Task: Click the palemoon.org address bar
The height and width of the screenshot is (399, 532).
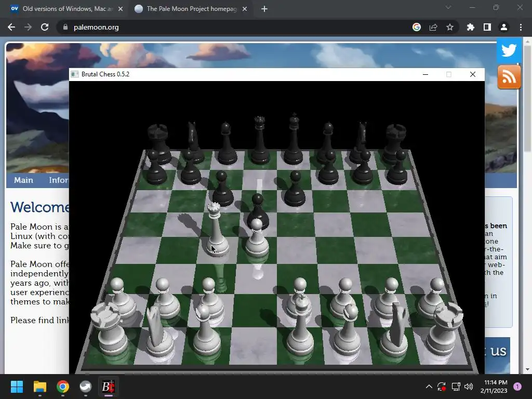Action: pos(234,27)
